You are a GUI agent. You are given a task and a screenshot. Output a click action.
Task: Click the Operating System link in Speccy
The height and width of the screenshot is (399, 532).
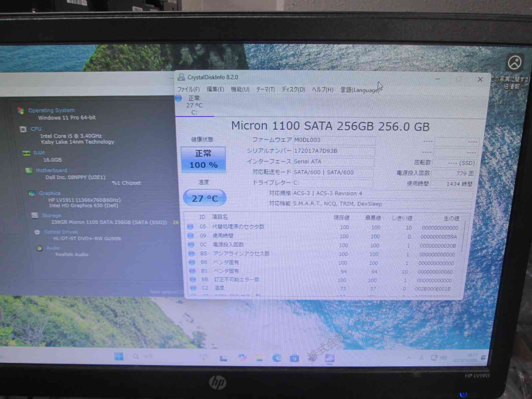[51, 110]
